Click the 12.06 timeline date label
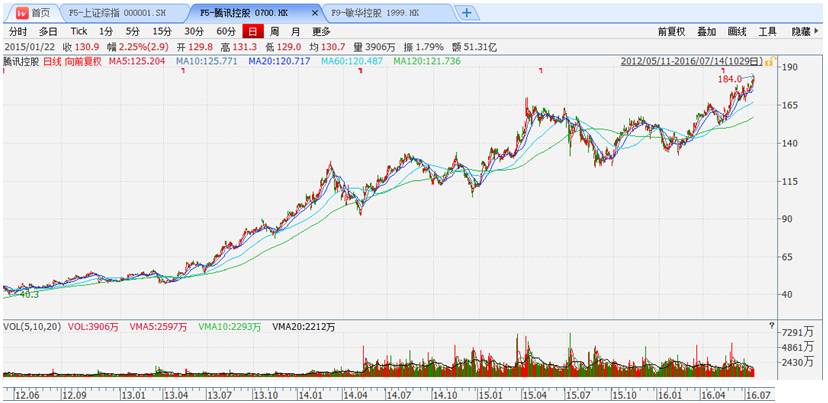Screen dimensions: 828x403 tap(26, 395)
